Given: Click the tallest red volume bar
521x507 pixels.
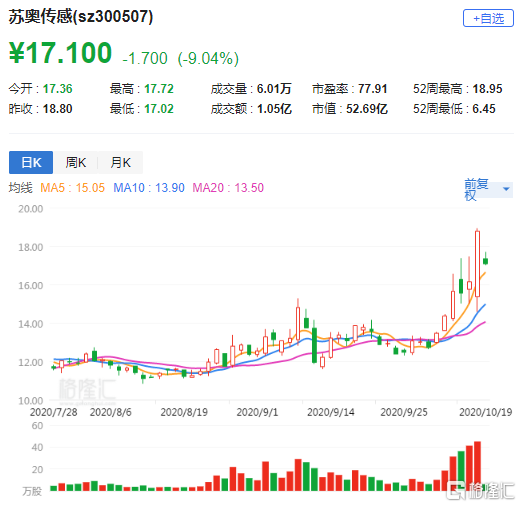Looking at the screenshot, I should coord(477,466).
